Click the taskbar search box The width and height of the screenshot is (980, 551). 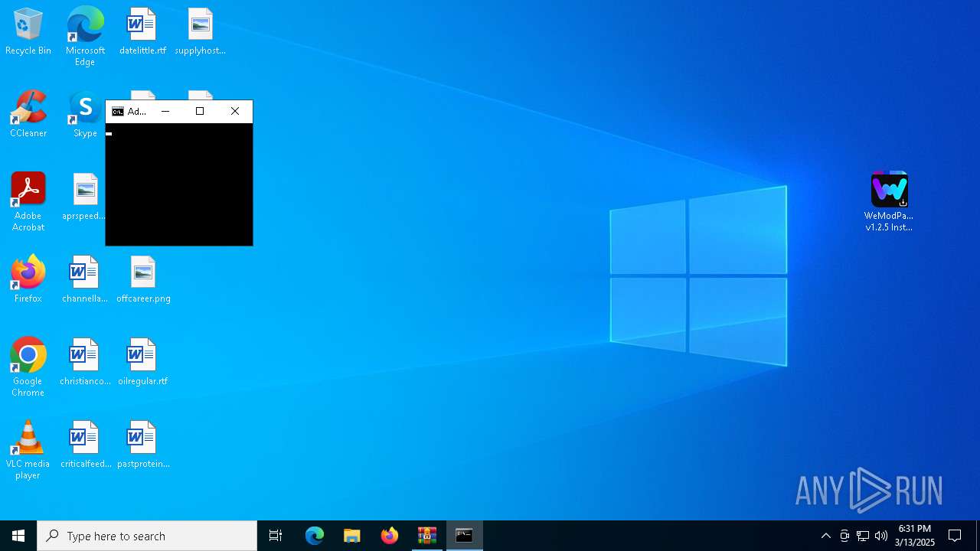pyautogui.click(x=147, y=536)
